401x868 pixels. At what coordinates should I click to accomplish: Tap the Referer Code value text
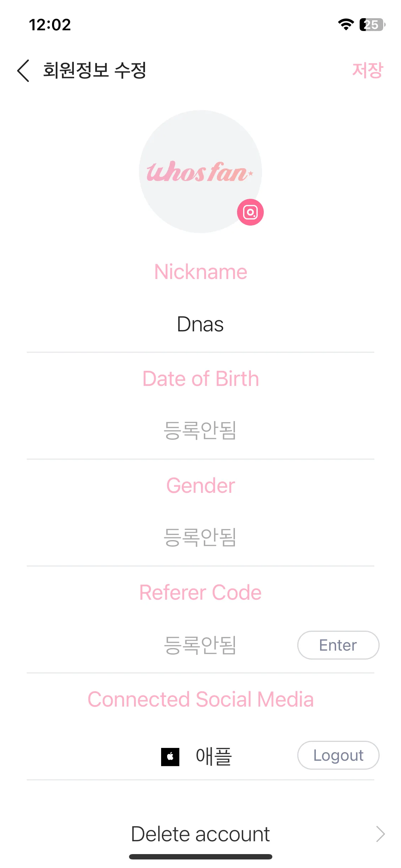pos(200,645)
